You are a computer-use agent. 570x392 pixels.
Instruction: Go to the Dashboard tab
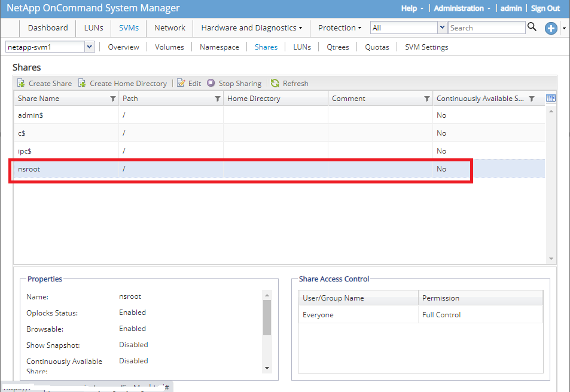coord(48,28)
